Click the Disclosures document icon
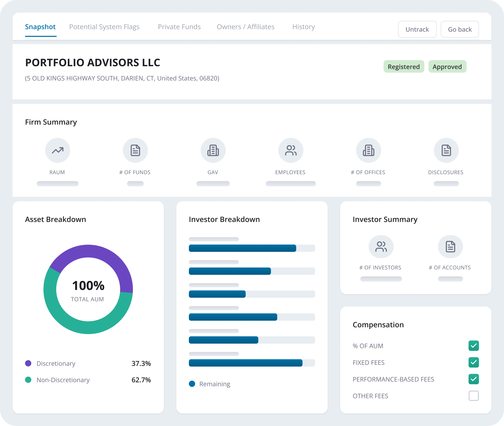The image size is (504, 426). click(x=446, y=150)
